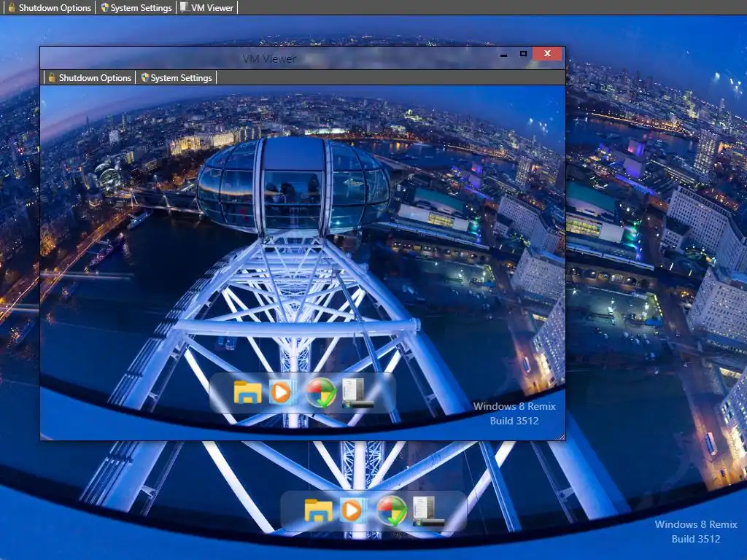Click shield icon in VM Viewer window toolbar
This screenshot has width=747, height=560.
145,77
